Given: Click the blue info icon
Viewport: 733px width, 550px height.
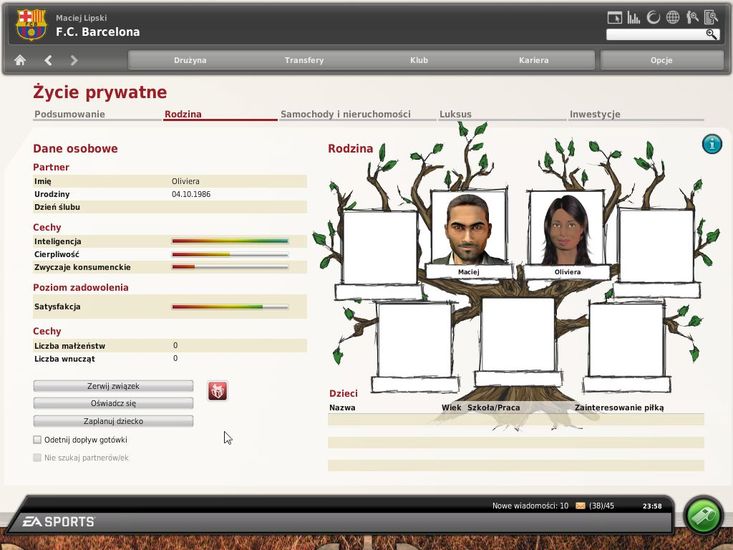Looking at the screenshot, I should click(x=712, y=144).
